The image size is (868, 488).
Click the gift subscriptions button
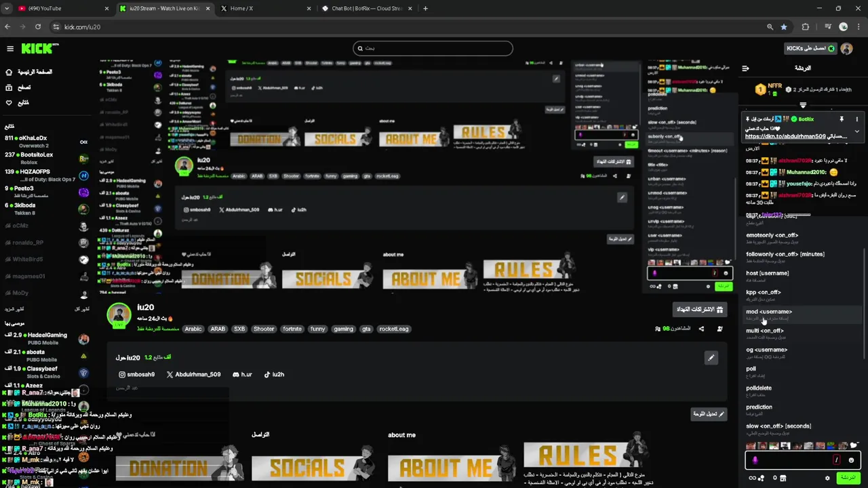tap(700, 309)
